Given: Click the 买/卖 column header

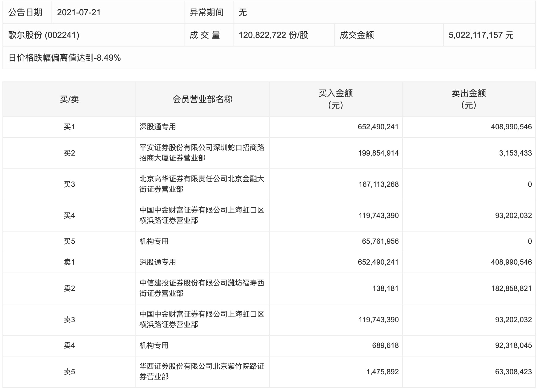Looking at the screenshot, I should (x=69, y=99).
